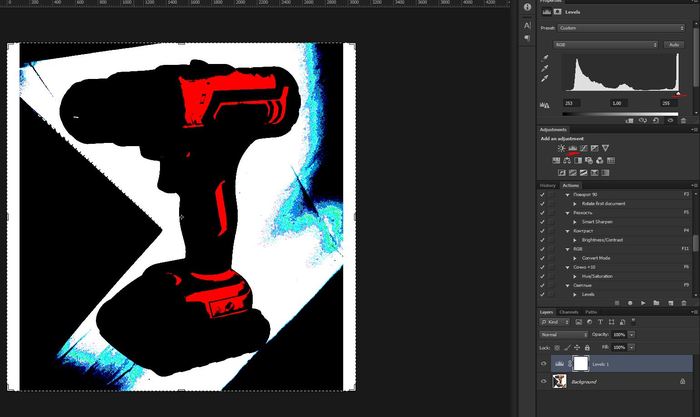Delete the Levels adjustment via trash icon
The image size is (700, 417).
(x=683, y=121)
